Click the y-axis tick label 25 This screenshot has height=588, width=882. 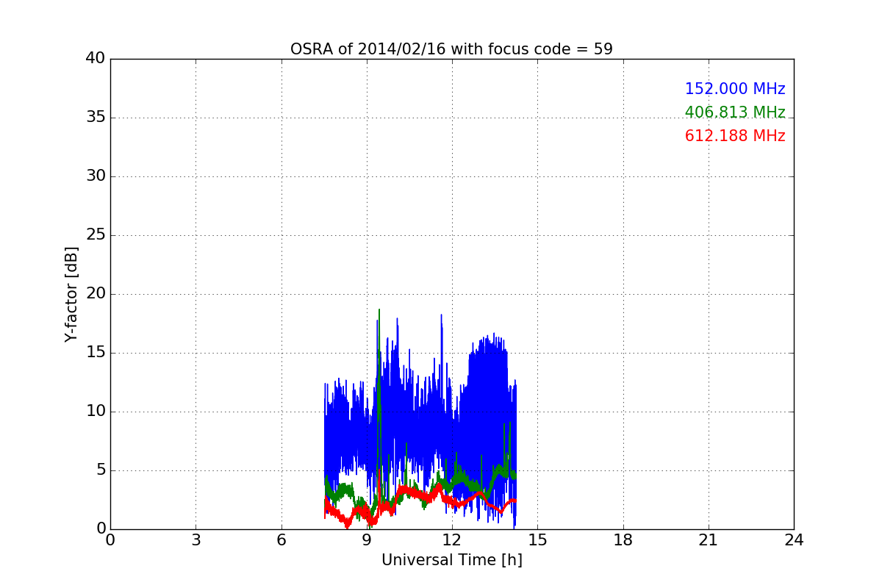96,235
